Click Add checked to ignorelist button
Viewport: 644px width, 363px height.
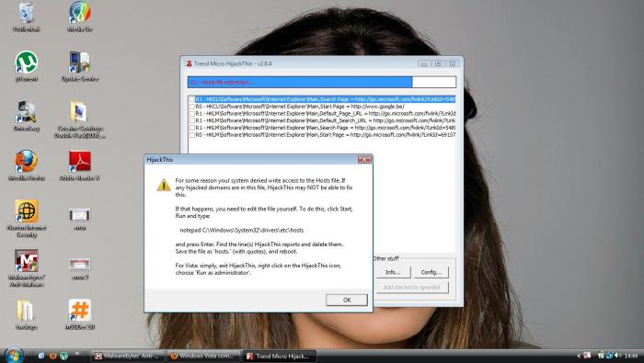pos(412,287)
